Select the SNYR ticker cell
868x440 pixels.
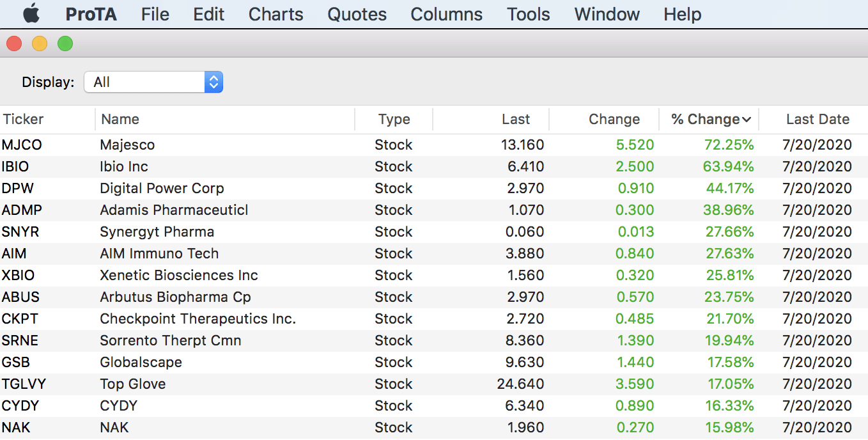tap(20, 232)
